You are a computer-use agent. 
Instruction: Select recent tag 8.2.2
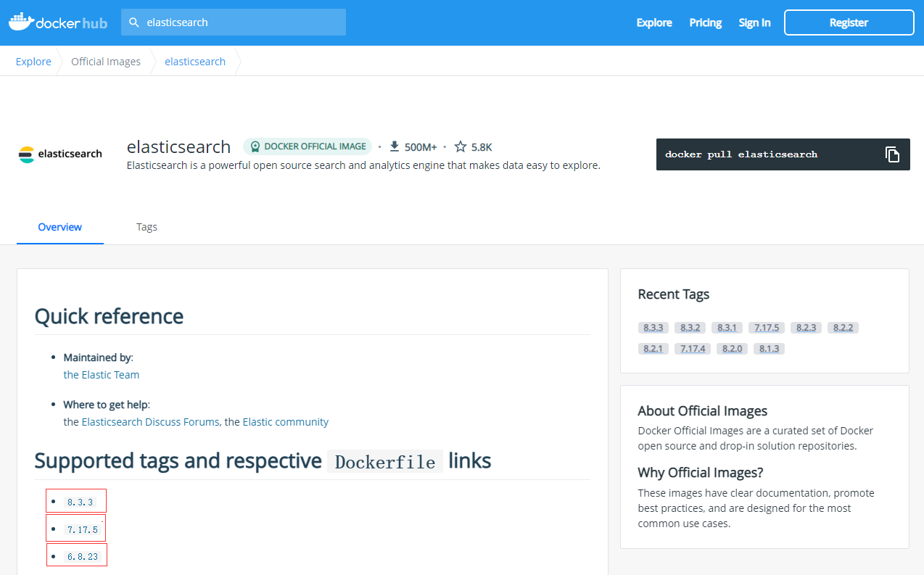843,328
